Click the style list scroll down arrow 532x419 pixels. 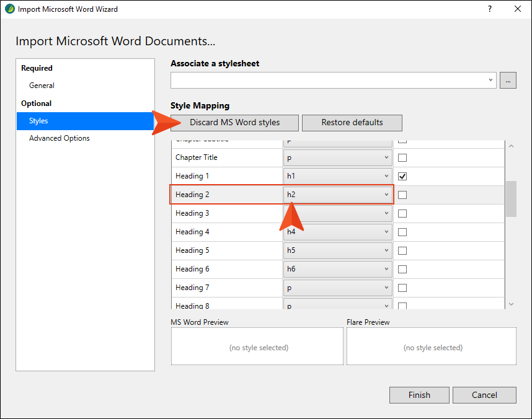[512, 304]
